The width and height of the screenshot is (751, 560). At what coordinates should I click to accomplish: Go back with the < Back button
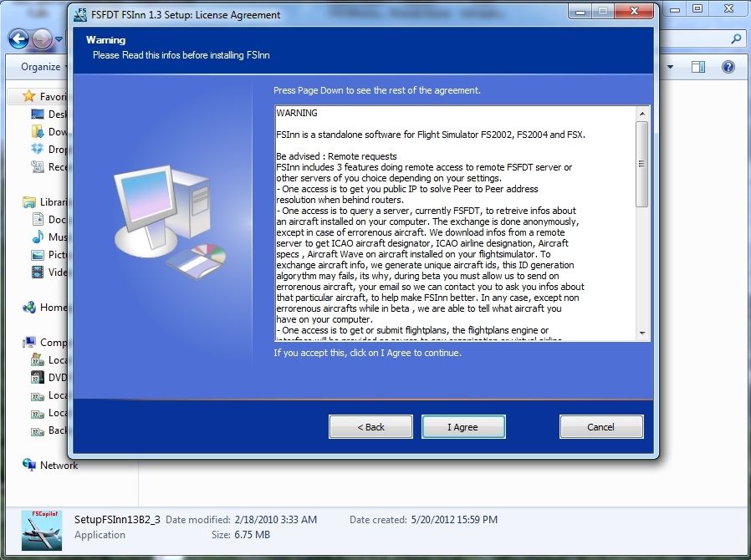point(370,426)
